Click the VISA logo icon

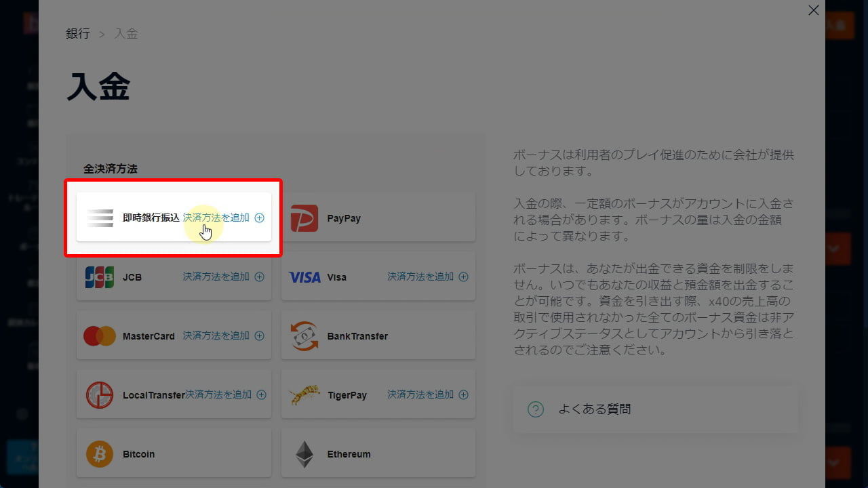tap(304, 277)
